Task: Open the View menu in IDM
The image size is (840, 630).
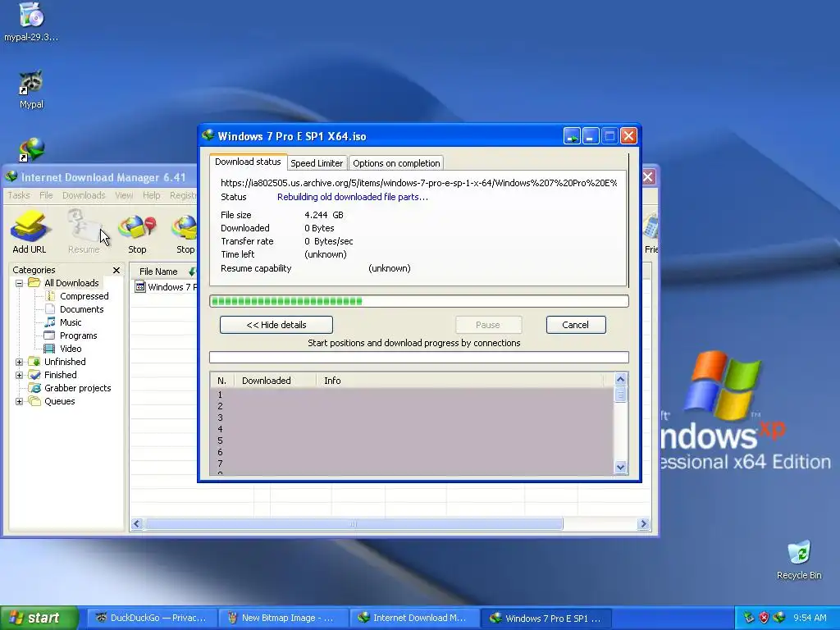Action: (124, 195)
